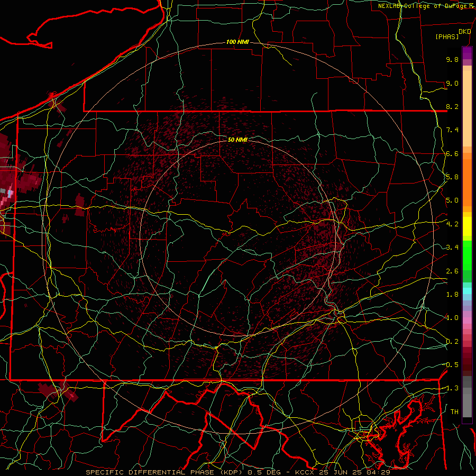Select the 2.6 legend value
This screenshot has height=476, width=476.
point(452,271)
